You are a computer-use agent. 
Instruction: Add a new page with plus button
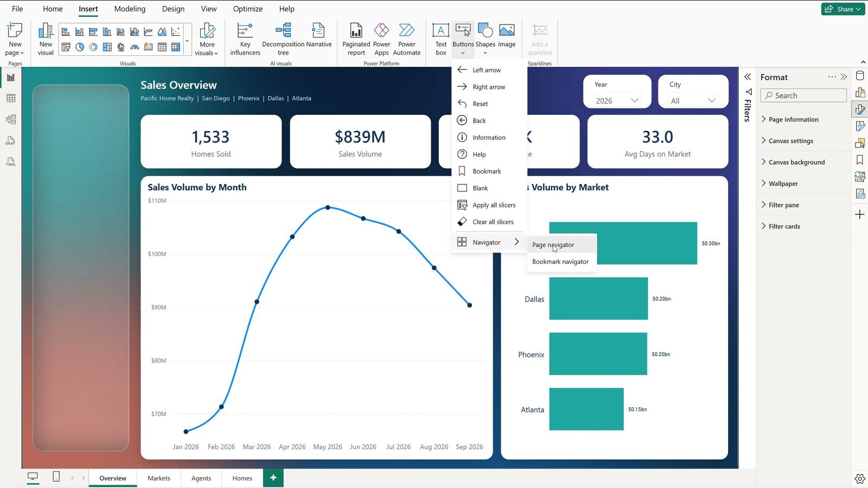tap(273, 478)
